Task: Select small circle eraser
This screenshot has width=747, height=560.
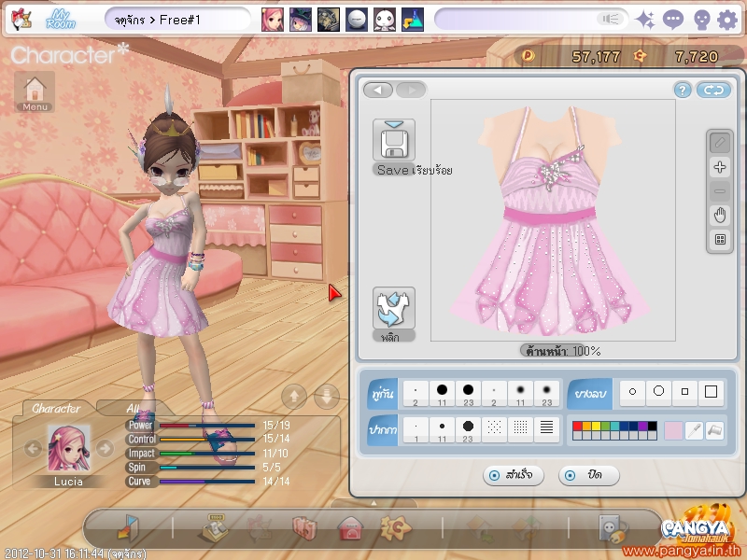Action: 633,392
